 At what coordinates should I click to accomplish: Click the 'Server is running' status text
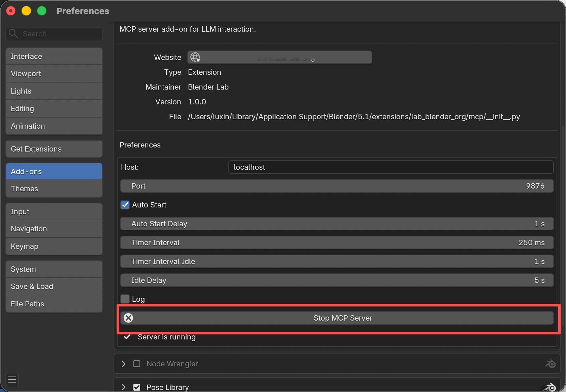[166, 337]
